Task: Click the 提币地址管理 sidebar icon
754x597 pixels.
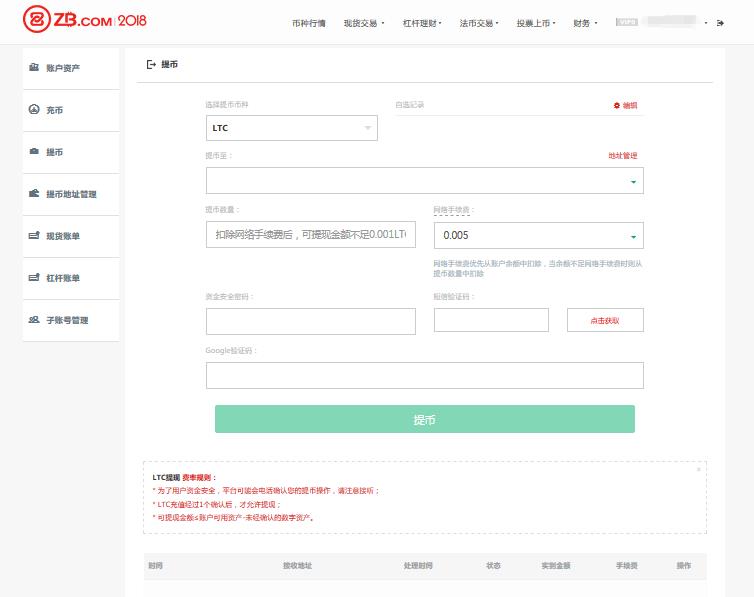Action: coord(34,194)
